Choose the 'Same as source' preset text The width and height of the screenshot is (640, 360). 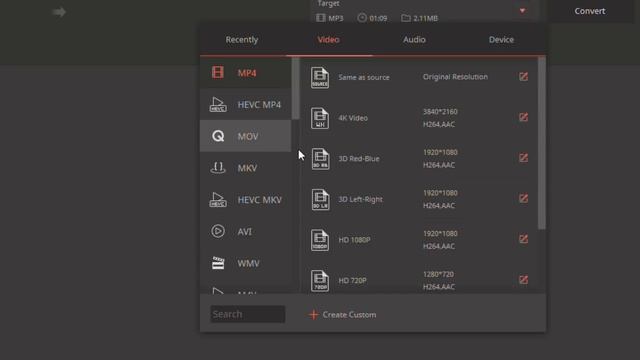tap(364, 77)
